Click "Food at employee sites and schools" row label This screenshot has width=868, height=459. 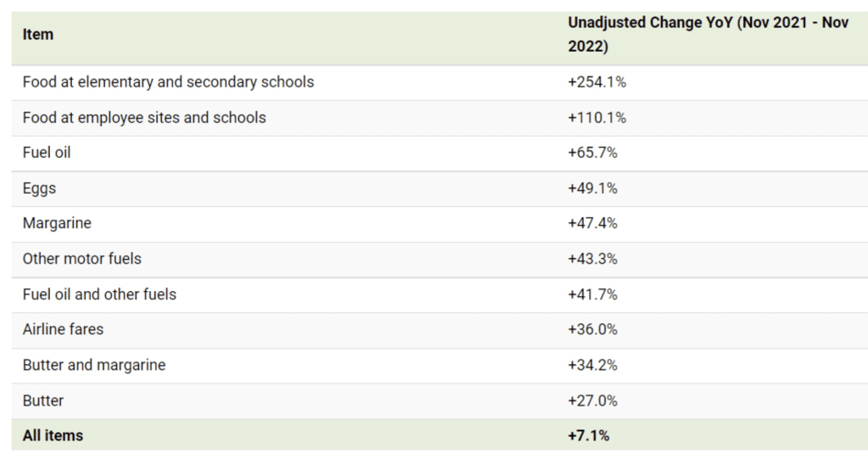[x=144, y=118]
